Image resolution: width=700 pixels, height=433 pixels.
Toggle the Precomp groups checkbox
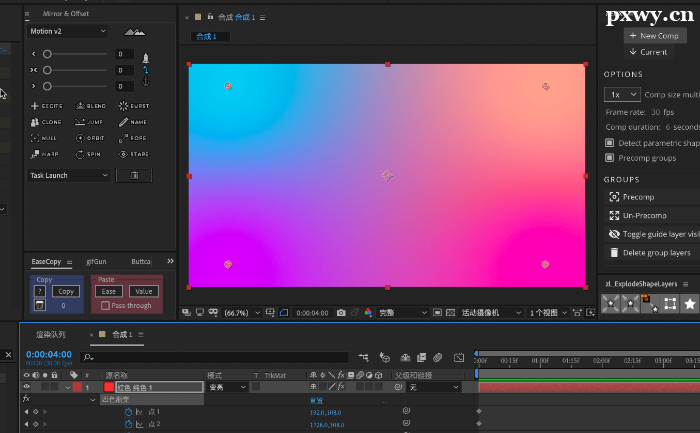tap(609, 158)
